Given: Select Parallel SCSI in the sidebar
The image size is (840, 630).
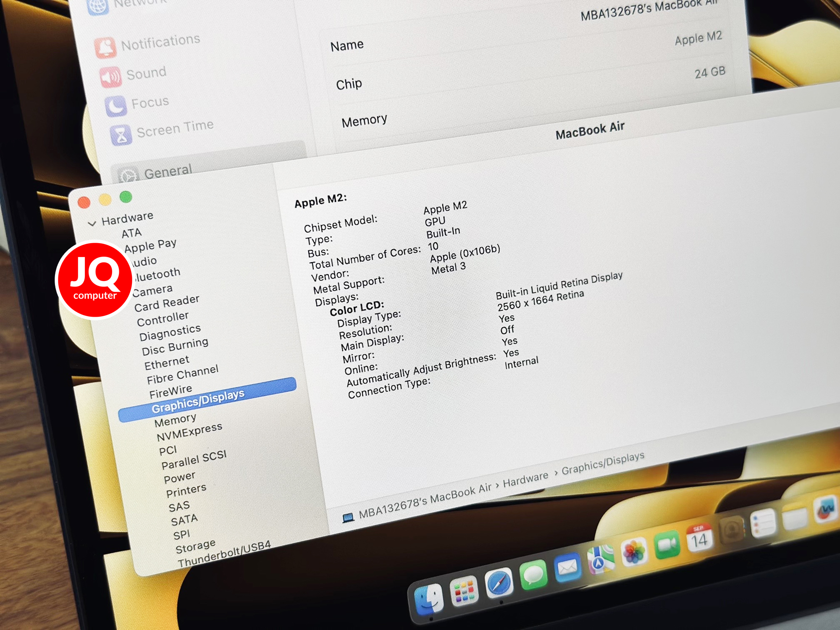Looking at the screenshot, I should pos(194,460).
